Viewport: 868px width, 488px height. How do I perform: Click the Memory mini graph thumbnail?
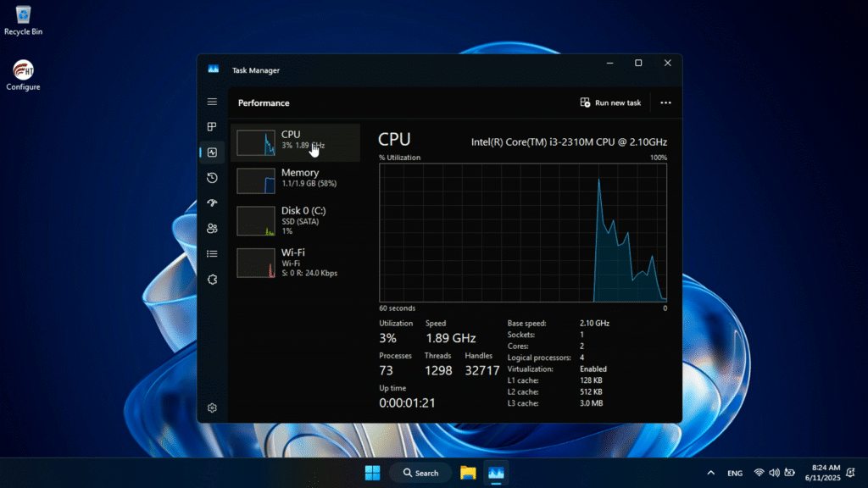click(256, 181)
